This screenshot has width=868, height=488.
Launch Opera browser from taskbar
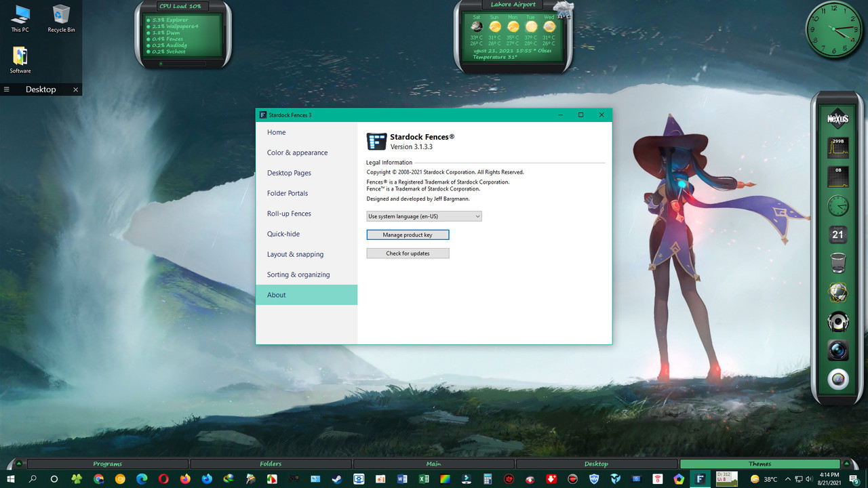[163, 479]
